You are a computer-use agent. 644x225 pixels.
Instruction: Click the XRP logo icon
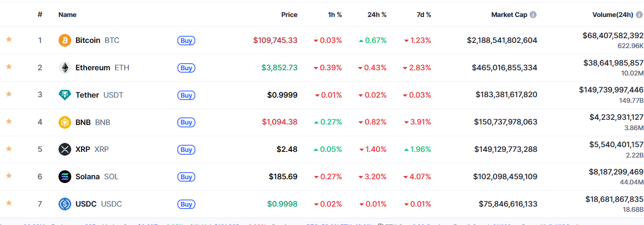[x=65, y=150]
